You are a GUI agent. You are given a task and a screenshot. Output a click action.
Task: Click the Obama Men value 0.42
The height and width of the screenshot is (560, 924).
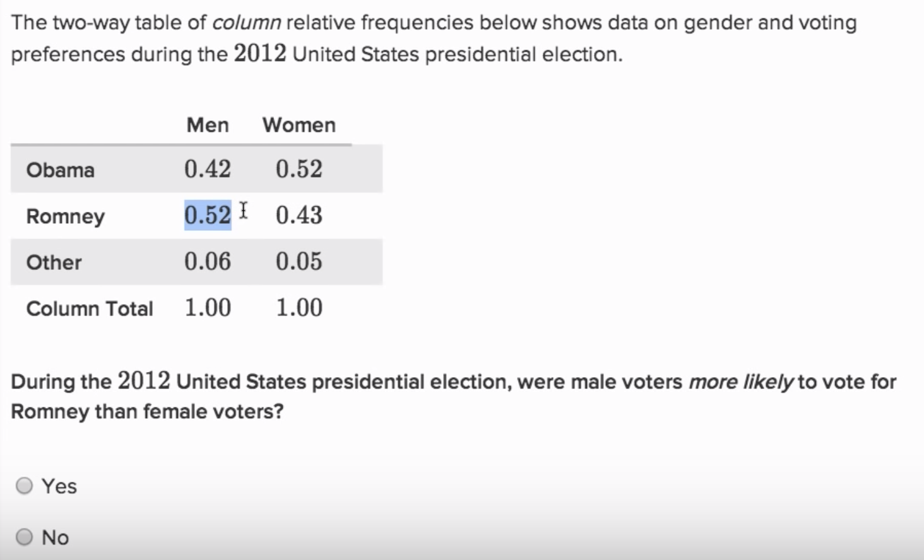click(208, 169)
